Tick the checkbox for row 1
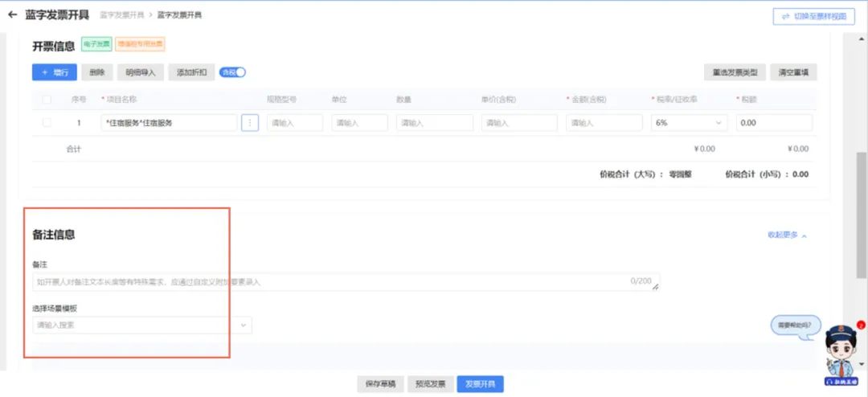This screenshot has width=868, height=397. coord(47,123)
